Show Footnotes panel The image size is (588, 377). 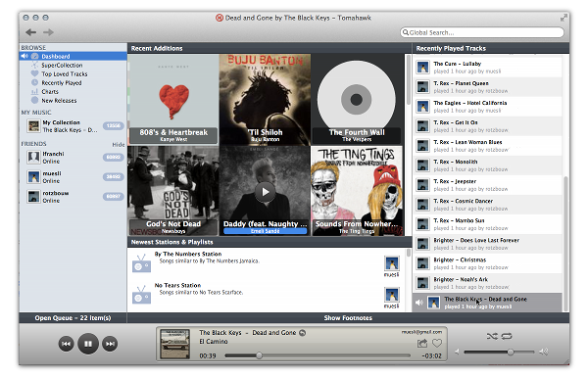coord(348,318)
